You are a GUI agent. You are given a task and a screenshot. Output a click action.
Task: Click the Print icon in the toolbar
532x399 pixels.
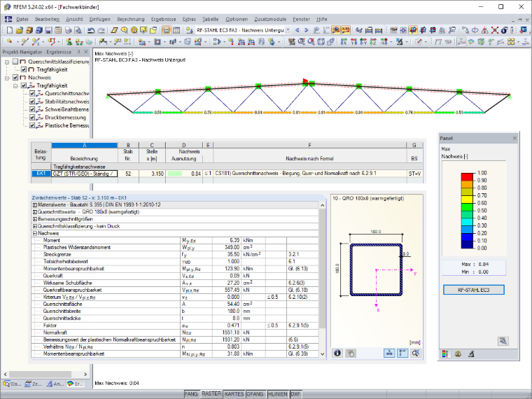[68, 30]
